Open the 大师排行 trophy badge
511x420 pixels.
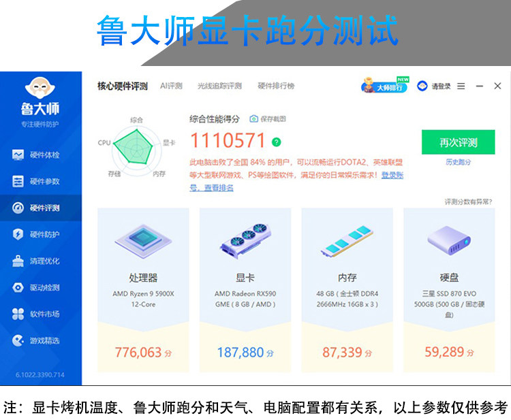[385, 85]
